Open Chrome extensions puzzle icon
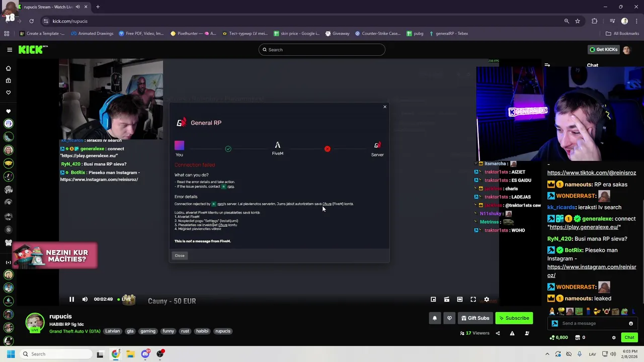This screenshot has height=362, width=644. (595, 21)
